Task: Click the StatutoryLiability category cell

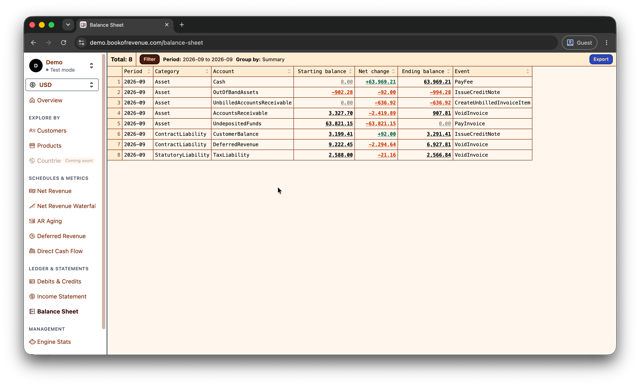Action: 182,155
